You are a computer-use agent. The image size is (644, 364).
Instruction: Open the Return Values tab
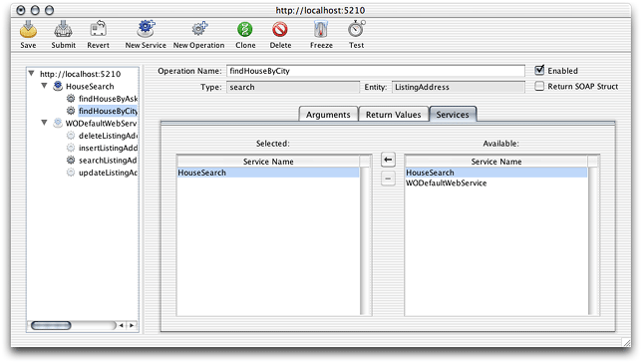(394, 115)
